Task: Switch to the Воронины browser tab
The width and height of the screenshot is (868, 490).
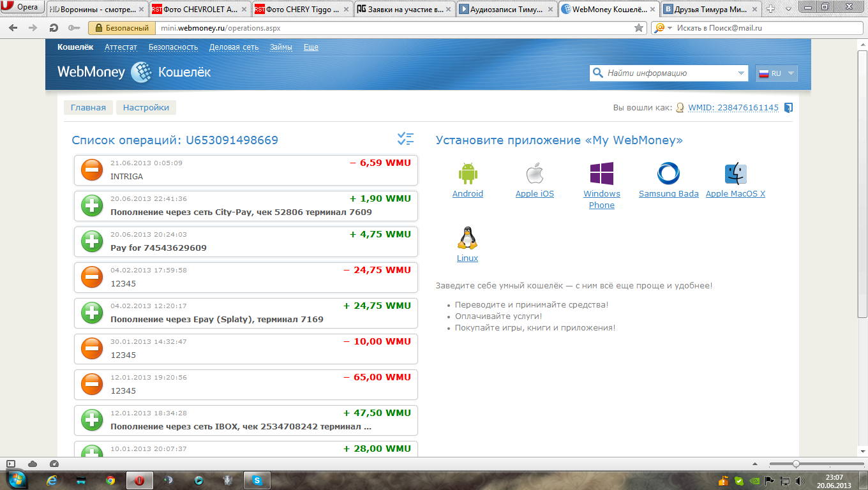Action: (x=97, y=9)
